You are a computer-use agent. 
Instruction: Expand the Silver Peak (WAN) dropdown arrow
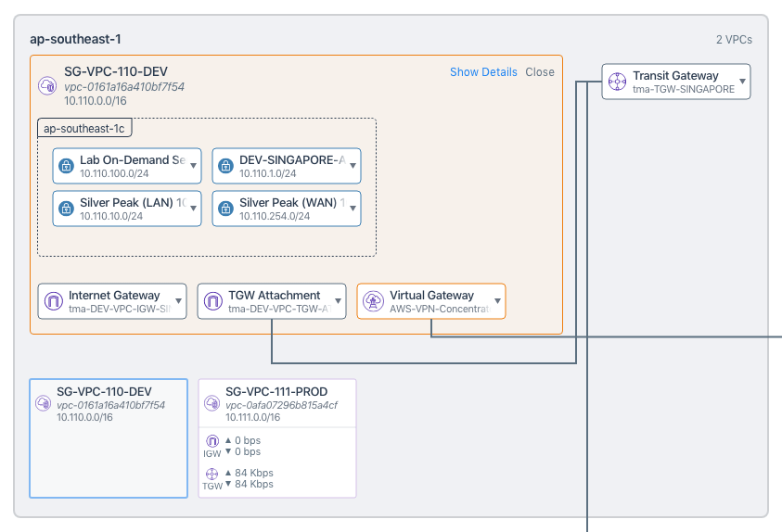coord(353,209)
